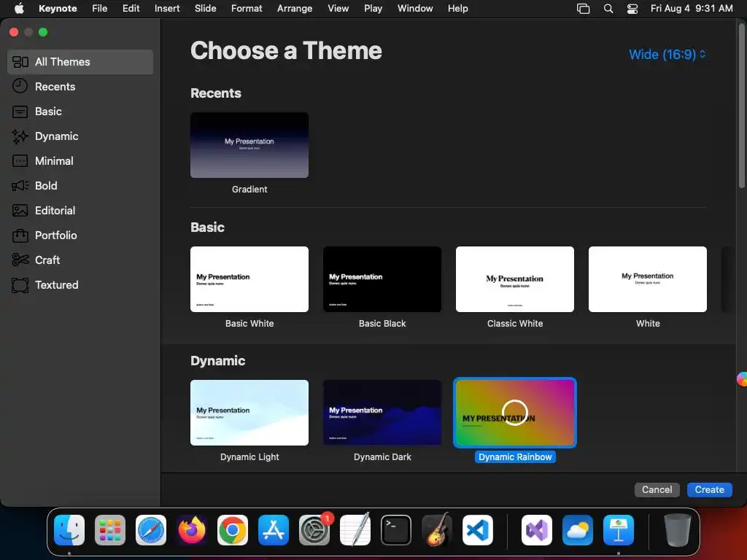Image resolution: width=747 pixels, height=560 pixels.
Task: Choose the Craft scissors icon
Action: pyautogui.click(x=20, y=260)
